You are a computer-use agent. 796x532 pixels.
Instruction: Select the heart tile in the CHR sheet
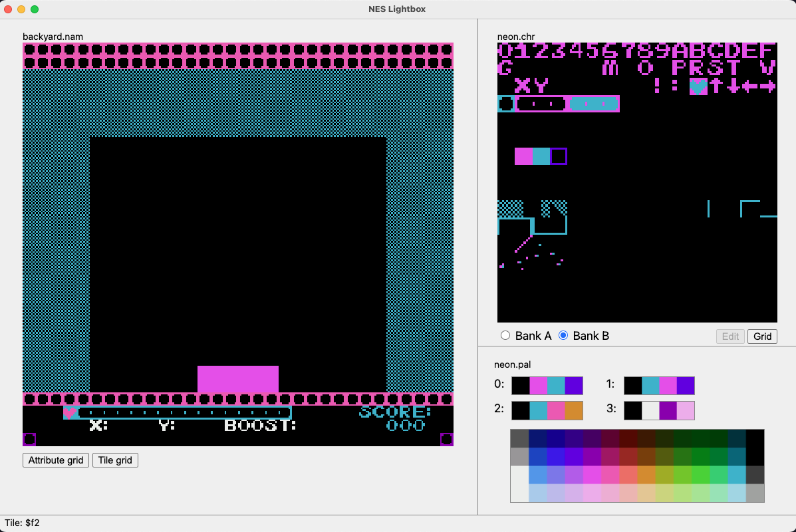tap(698, 86)
